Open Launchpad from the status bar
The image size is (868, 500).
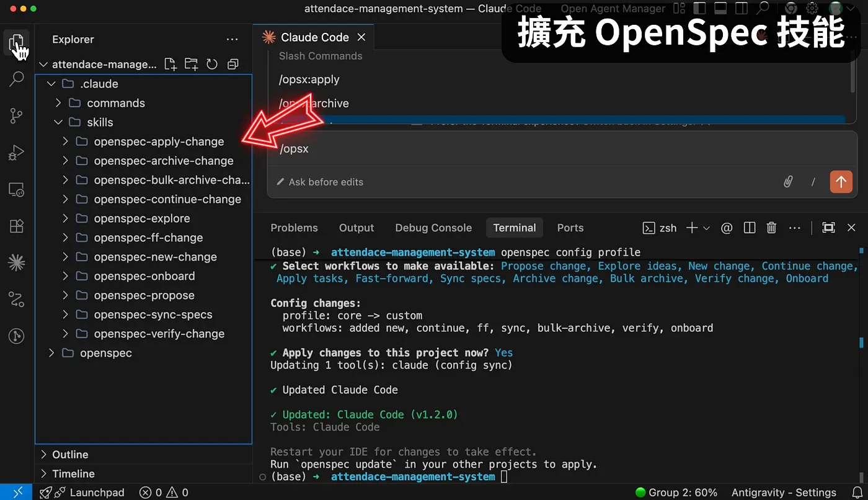[82, 493]
